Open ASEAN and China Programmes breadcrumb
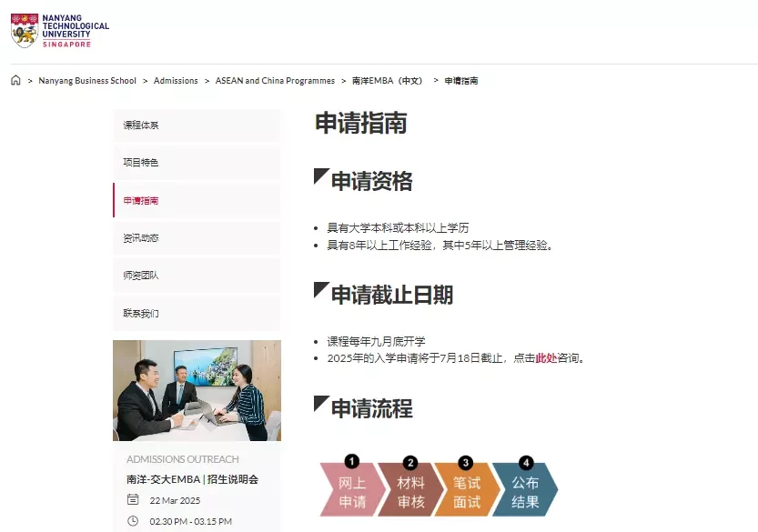The height and width of the screenshot is (532, 758). pyautogui.click(x=275, y=81)
